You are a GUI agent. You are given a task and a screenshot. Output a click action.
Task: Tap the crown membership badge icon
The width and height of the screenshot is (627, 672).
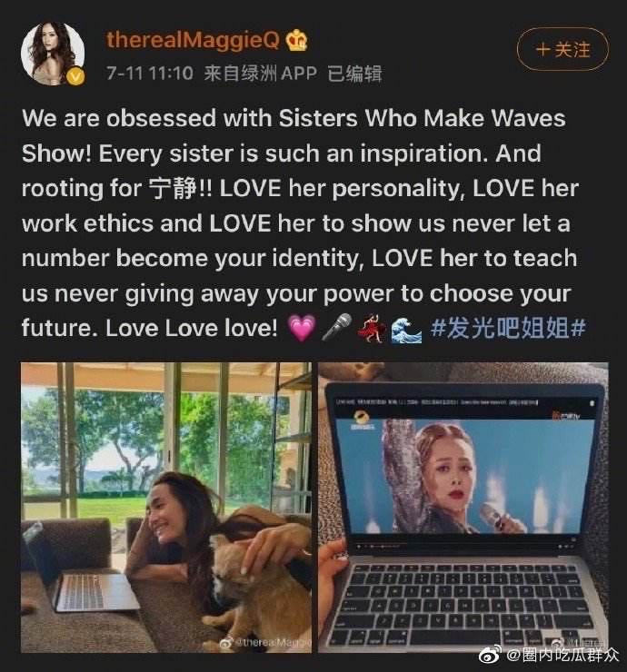[x=297, y=41]
